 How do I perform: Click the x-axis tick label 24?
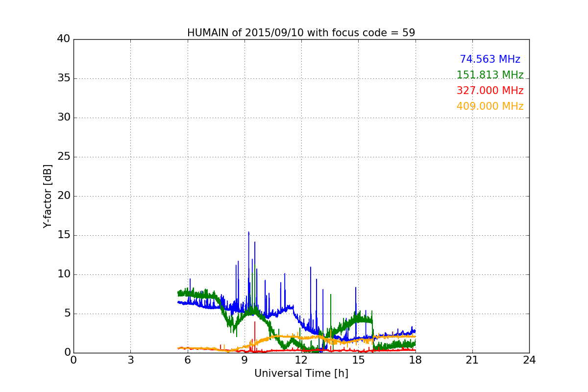(x=529, y=360)
